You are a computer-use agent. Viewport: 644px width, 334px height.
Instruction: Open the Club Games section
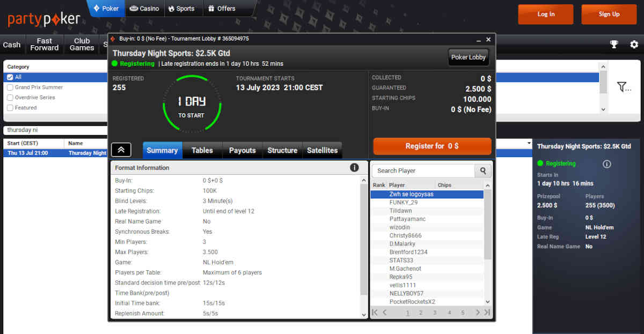tap(82, 44)
